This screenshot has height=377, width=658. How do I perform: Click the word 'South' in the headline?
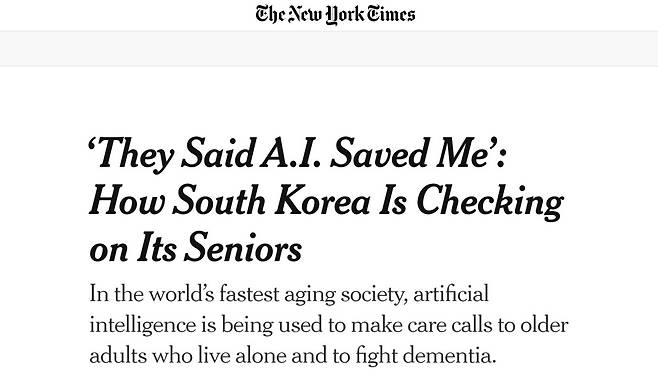219,200
